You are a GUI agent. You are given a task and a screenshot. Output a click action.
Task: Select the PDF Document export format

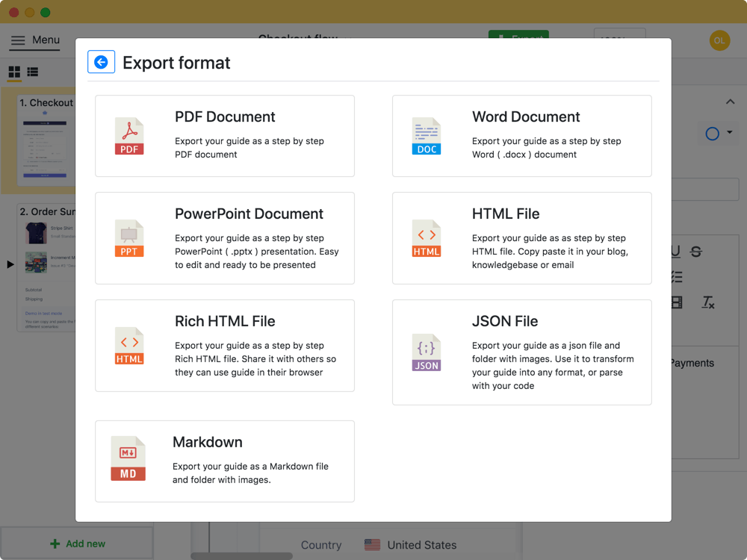pyautogui.click(x=224, y=136)
